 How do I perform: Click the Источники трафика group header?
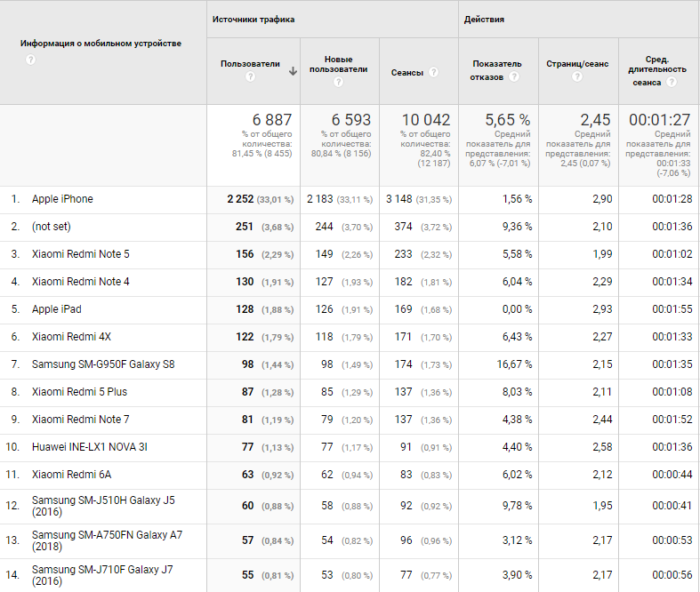coord(253,20)
